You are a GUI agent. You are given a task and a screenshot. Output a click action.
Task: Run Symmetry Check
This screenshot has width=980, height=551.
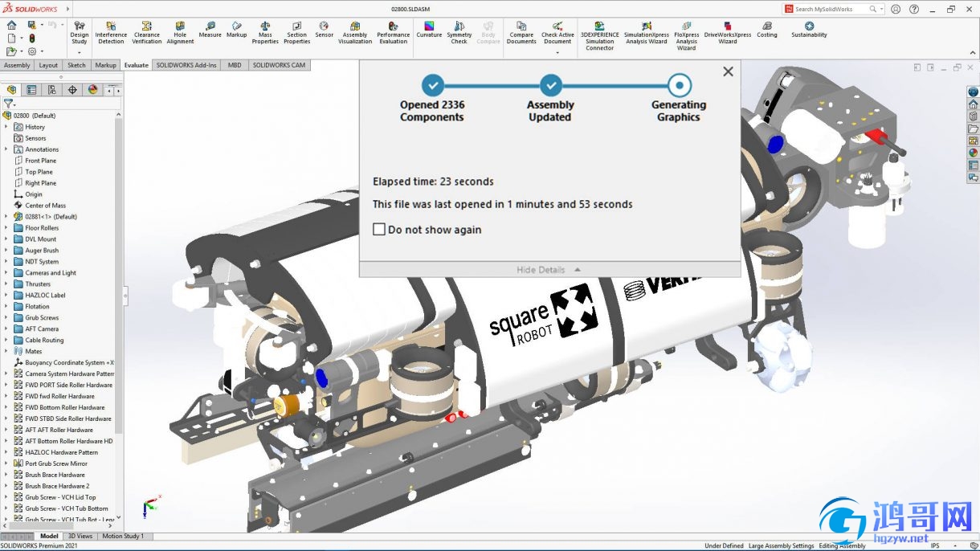click(459, 33)
